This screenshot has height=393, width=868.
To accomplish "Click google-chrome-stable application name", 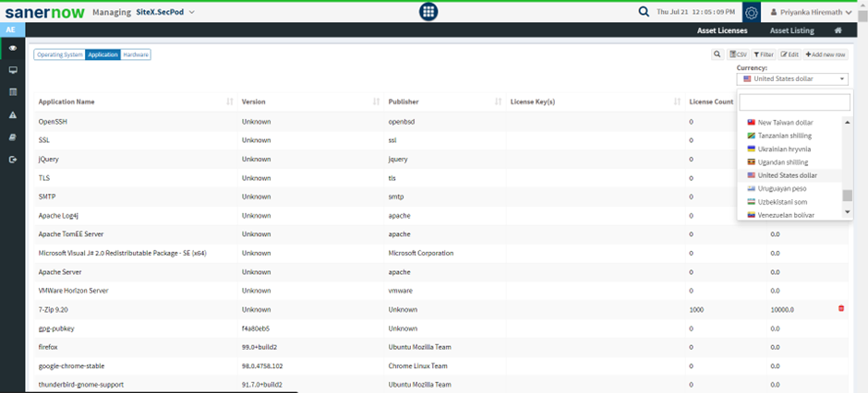I will [x=71, y=366].
